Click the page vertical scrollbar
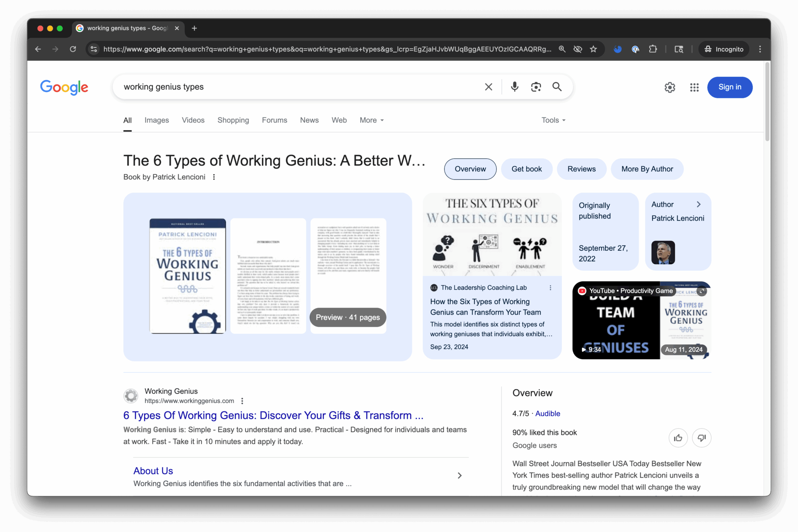This screenshot has height=532, width=798. (x=767, y=102)
